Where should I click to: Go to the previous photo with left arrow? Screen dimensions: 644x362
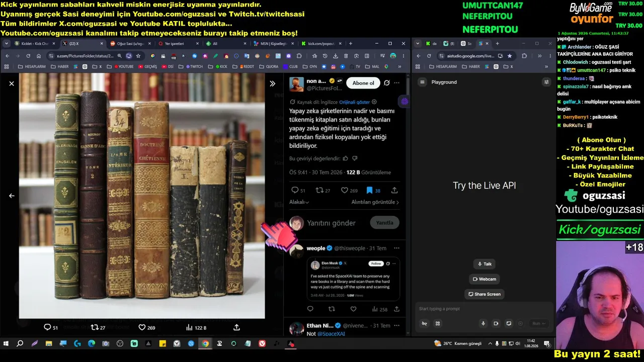click(12, 196)
